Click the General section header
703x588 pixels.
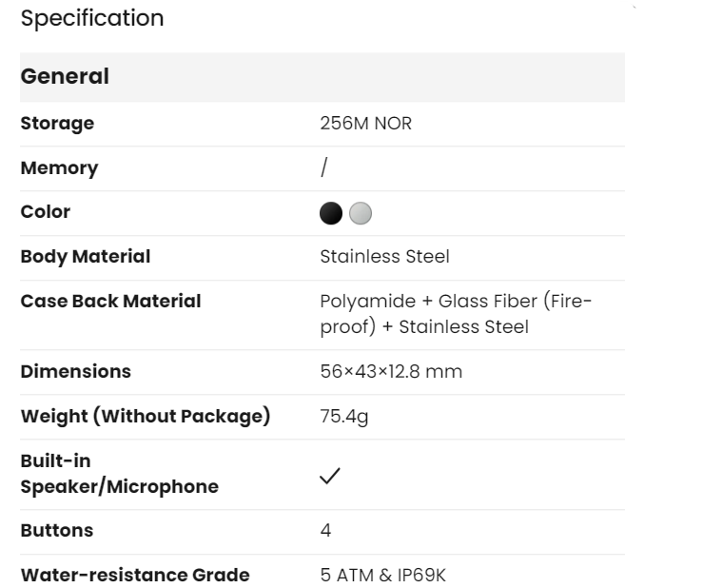pyautogui.click(x=65, y=77)
